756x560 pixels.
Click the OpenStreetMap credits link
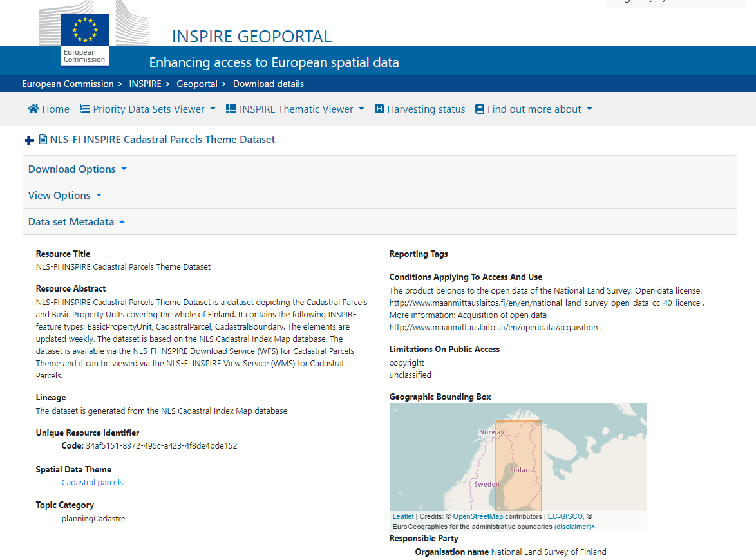pyautogui.click(x=478, y=516)
